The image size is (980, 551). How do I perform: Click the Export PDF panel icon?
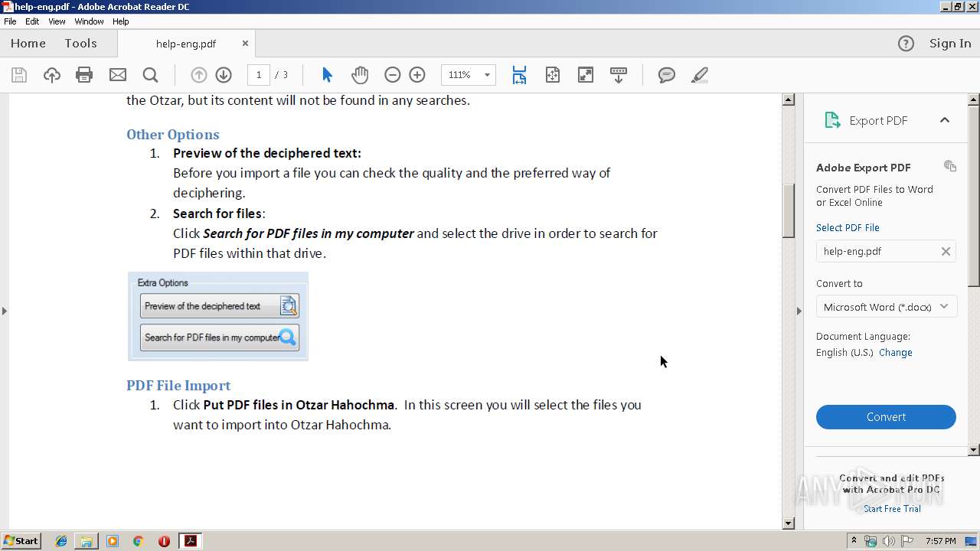tap(831, 120)
